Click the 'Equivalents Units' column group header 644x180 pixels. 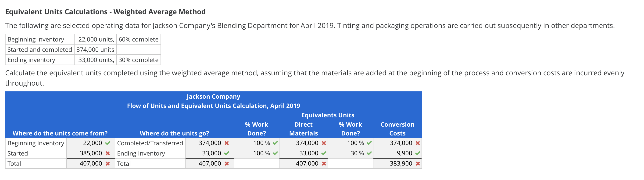tap(328, 115)
